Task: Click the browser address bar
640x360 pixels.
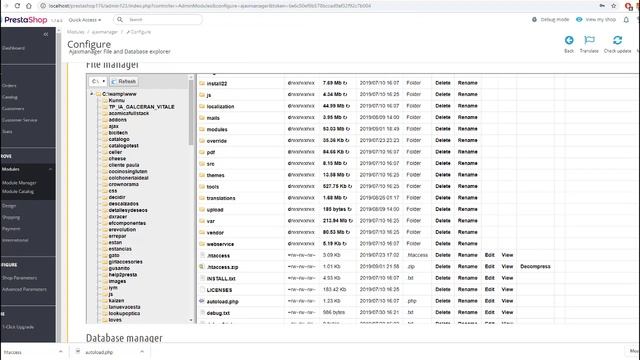Action: tap(318, 6)
